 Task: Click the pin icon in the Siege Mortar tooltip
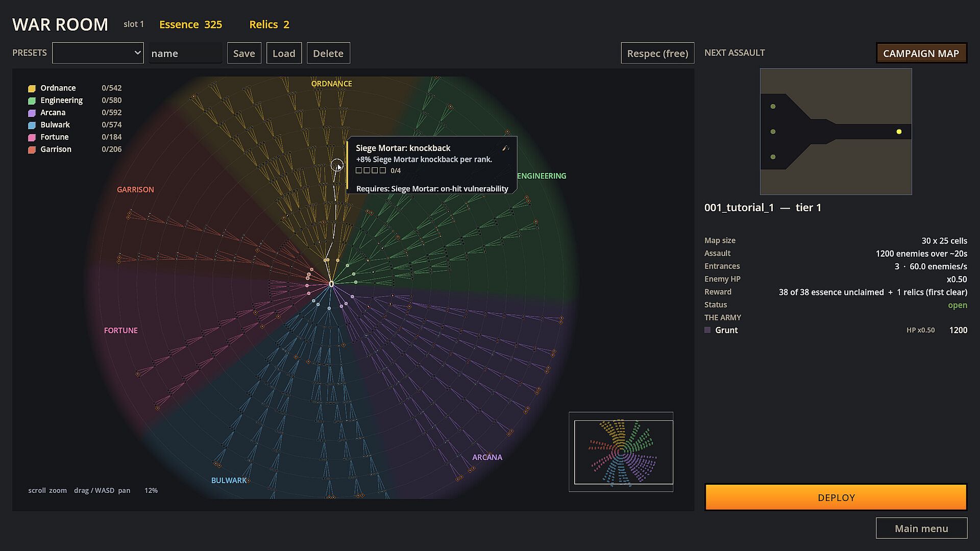(505, 148)
